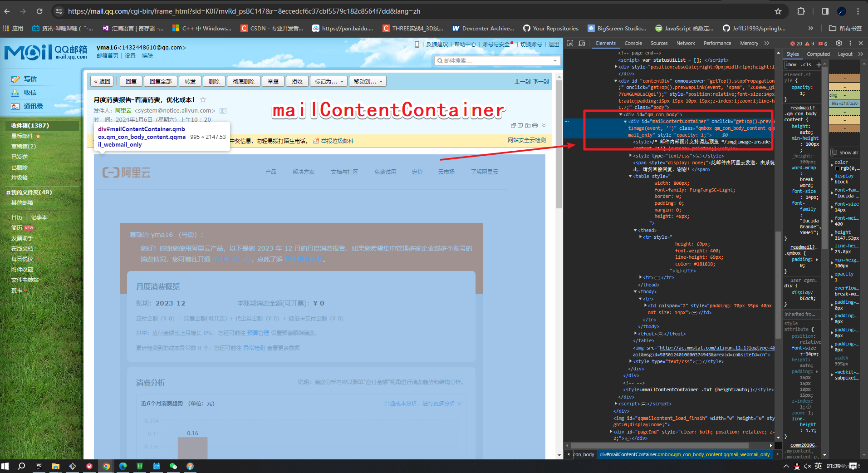Open the Edge taskbar icon
Viewport: 868px width, 473px height.
123,466
